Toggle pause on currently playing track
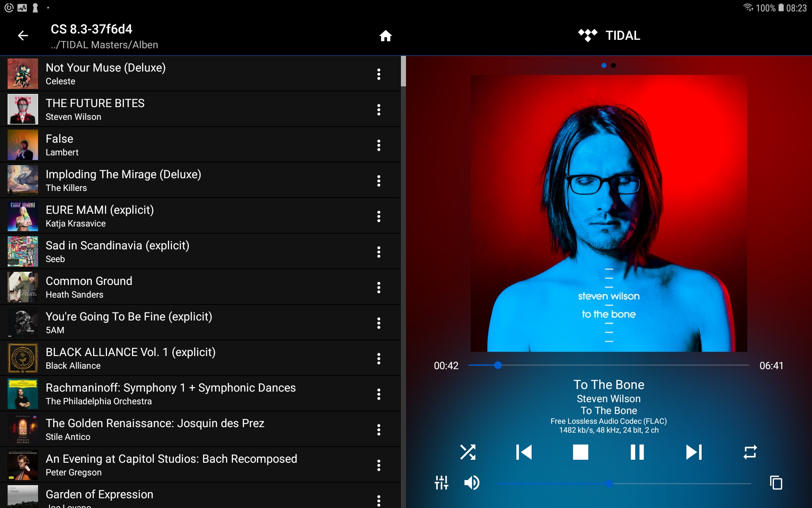Viewport: 812px width, 508px height. [x=637, y=452]
